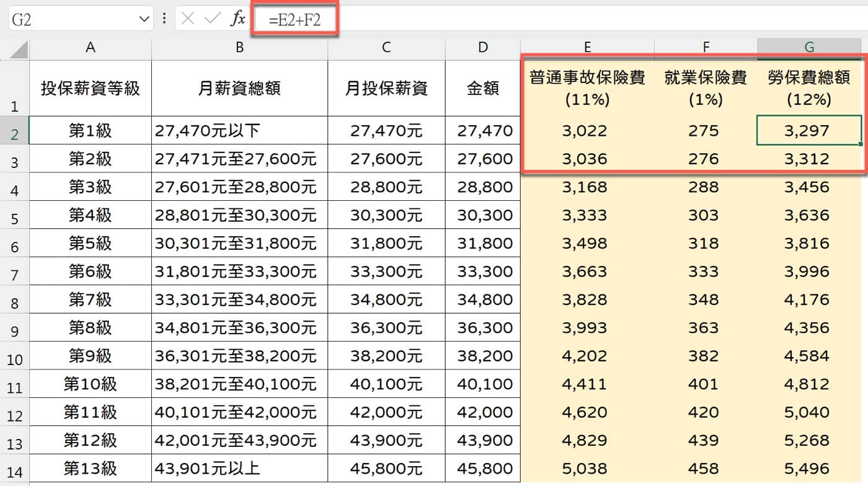The height and width of the screenshot is (486, 868).
Task: Select column C header
Action: pyautogui.click(x=386, y=48)
